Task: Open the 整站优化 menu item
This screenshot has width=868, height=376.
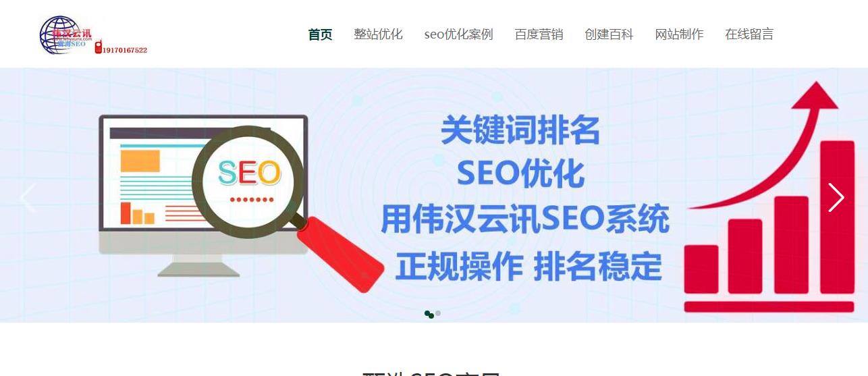Action: 379,34
